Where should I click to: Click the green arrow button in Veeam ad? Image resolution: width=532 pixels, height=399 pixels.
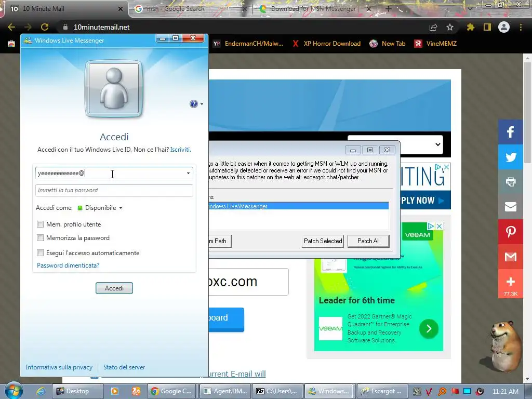pyautogui.click(x=429, y=328)
